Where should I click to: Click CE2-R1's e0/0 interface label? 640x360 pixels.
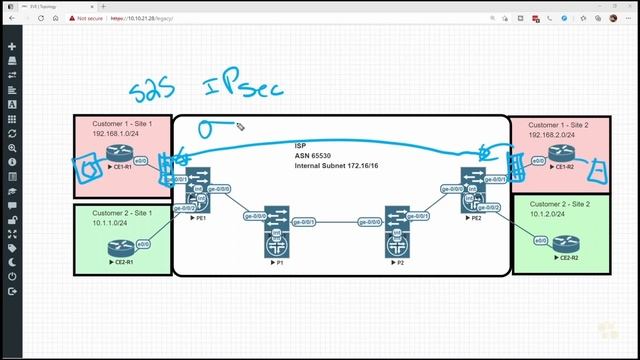(143, 244)
